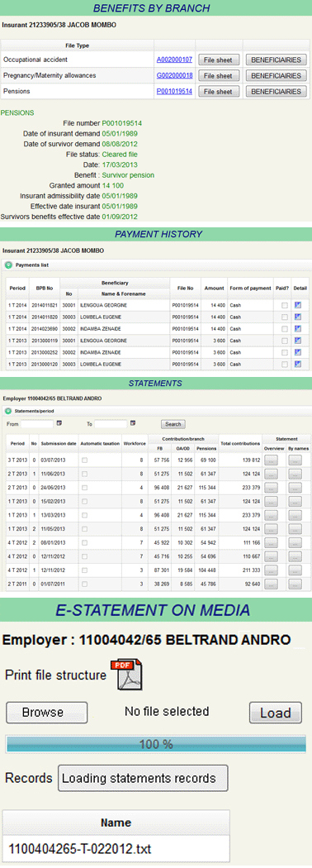The height and width of the screenshot is (868, 312).
Task: Click the Load button
Action: pos(276,712)
